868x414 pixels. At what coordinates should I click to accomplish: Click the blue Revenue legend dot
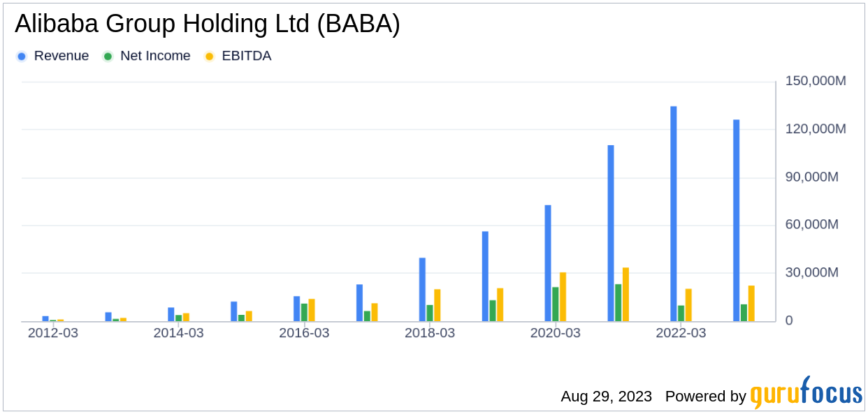tap(22, 57)
